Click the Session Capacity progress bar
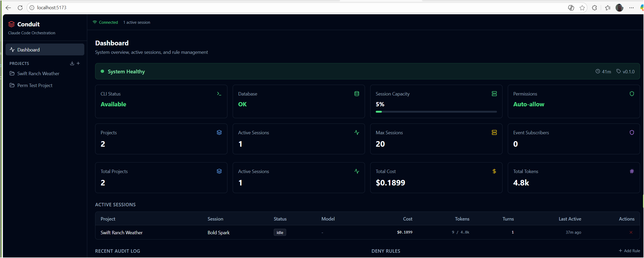The height and width of the screenshot is (258, 644). point(436,112)
